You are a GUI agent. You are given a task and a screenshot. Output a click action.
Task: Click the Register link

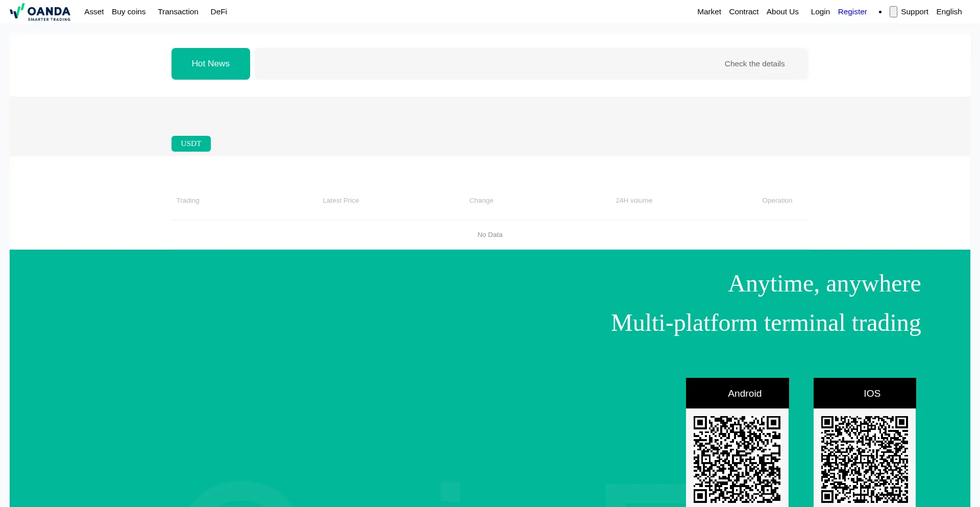click(x=852, y=12)
